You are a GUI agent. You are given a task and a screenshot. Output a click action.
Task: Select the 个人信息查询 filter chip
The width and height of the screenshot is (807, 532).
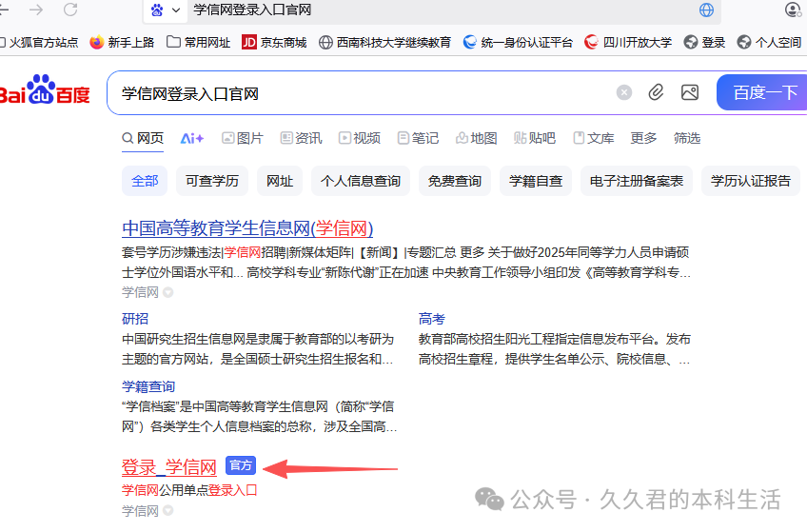(361, 181)
